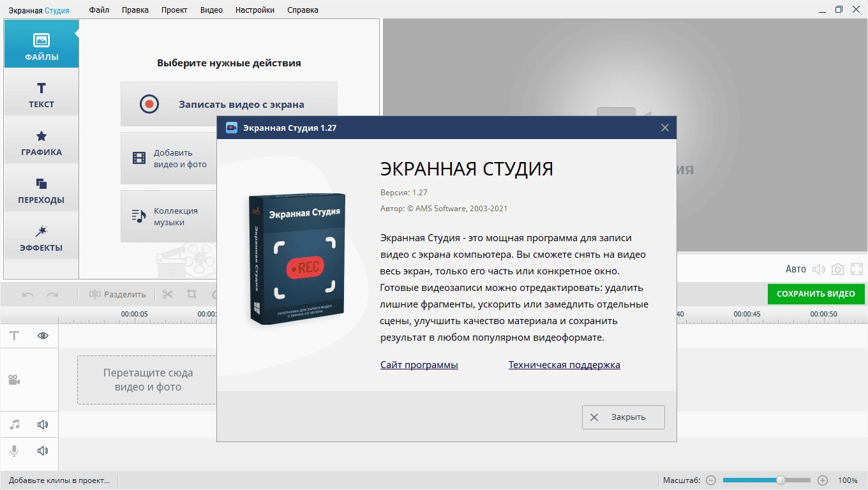Open the Сайт программы link
The height and width of the screenshot is (490, 868).
419,365
